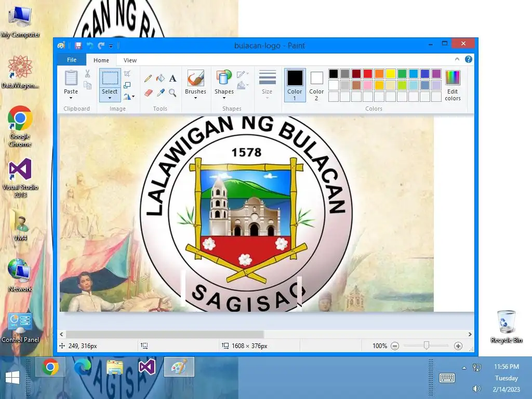Open File Explorer from the taskbar
Image resolution: width=532 pixels, height=399 pixels.
(x=115, y=367)
